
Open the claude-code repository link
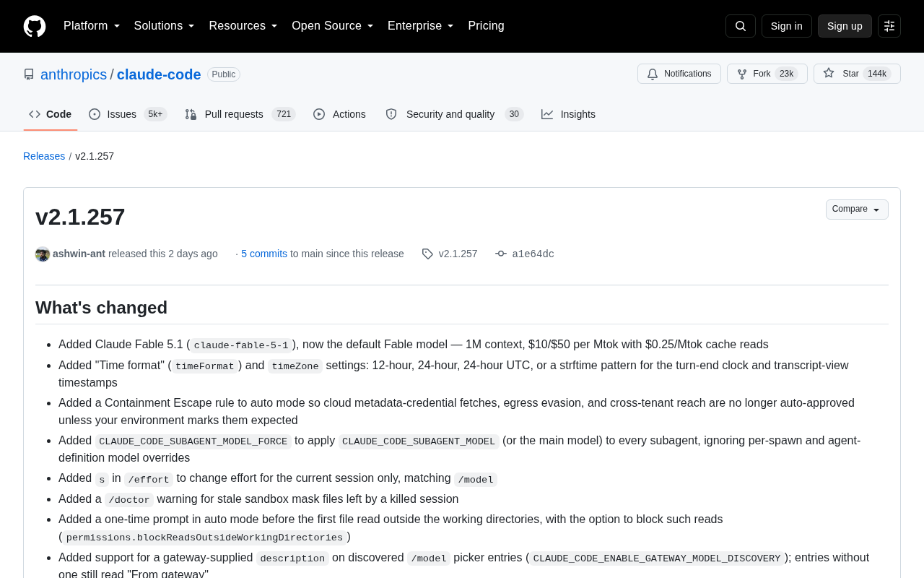[x=159, y=74]
